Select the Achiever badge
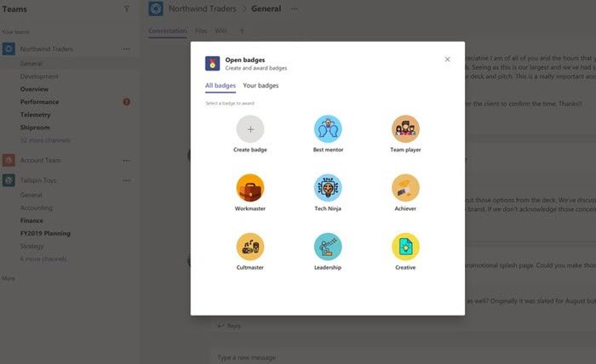Viewport: 596px width, 364px height. tap(405, 188)
